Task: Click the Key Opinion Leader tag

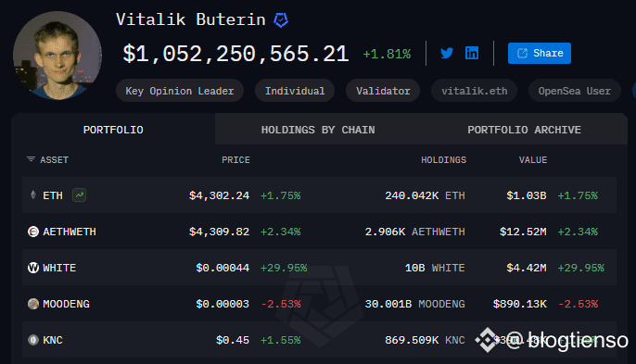Action: (x=180, y=91)
